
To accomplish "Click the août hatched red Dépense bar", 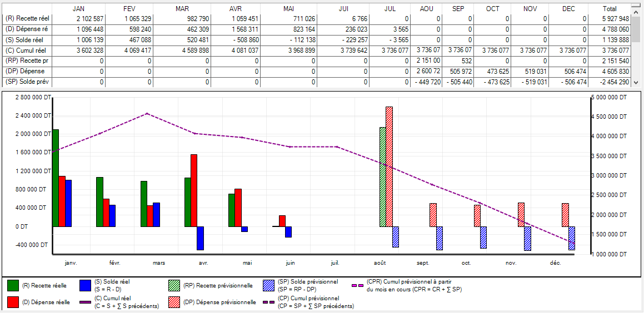I will click(x=389, y=166).
